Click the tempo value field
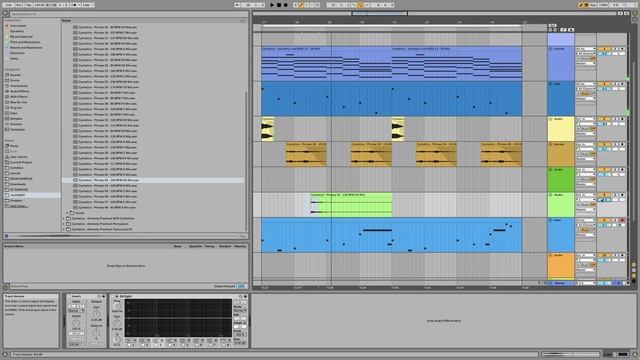This screenshot has height=360, width=640. 40,5
